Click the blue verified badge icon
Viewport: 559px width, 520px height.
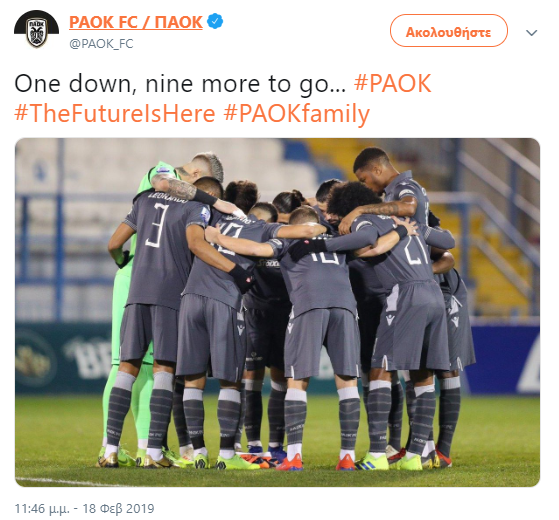click(215, 21)
